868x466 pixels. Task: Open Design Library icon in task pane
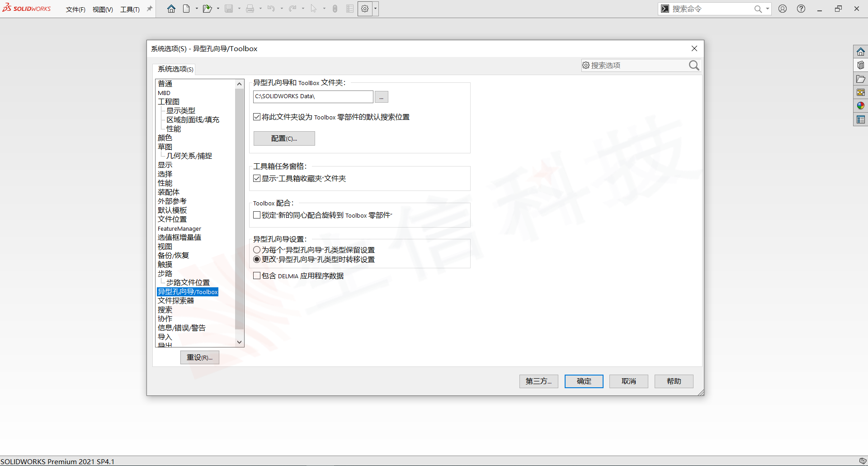point(861,65)
